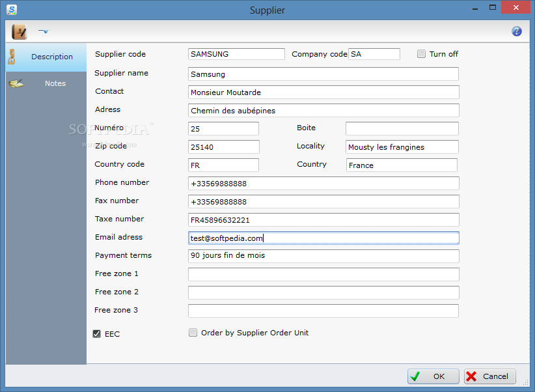Image resolution: width=535 pixels, height=392 pixels.
Task: Click the Free zone 3 field
Action: [x=323, y=311]
